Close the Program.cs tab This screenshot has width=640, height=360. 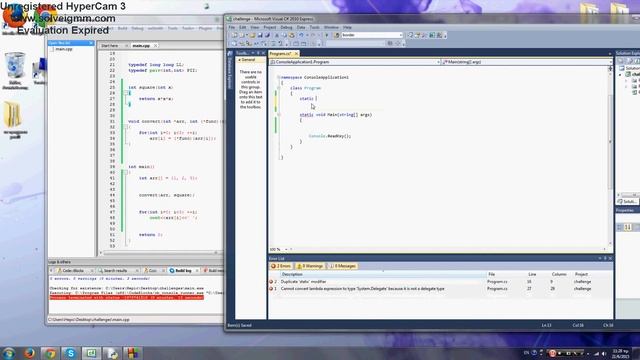pyautogui.click(x=296, y=53)
